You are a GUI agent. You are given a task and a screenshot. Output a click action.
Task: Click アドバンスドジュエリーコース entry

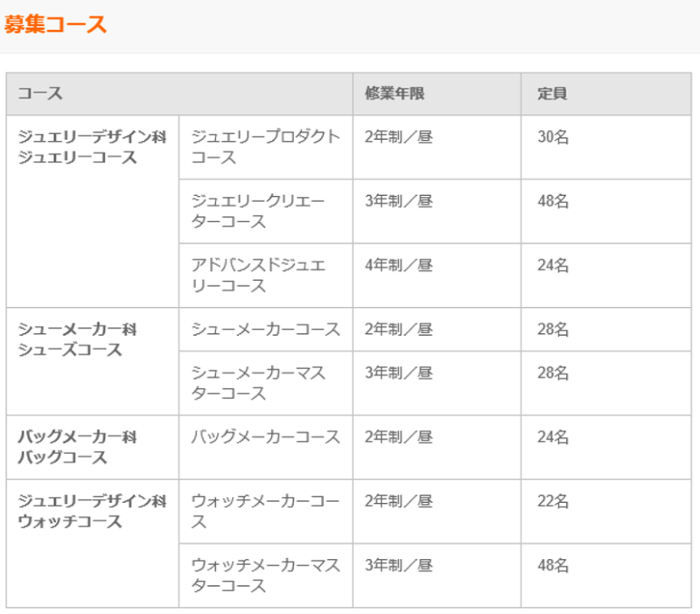[x=266, y=276]
